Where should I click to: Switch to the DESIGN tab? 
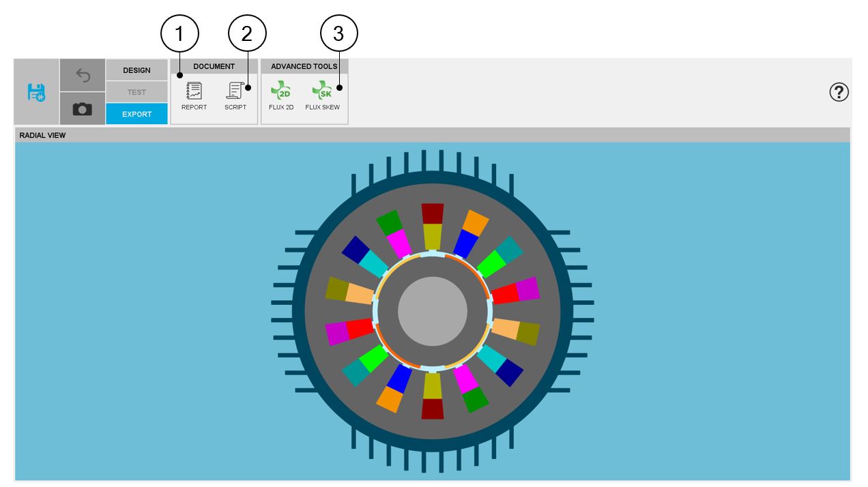[136, 70]
